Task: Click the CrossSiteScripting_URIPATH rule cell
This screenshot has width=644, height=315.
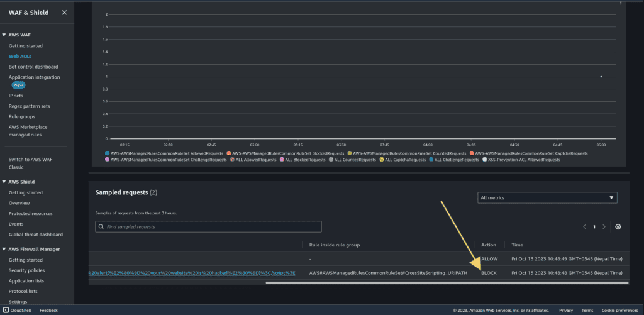Action: click(388, 273)
